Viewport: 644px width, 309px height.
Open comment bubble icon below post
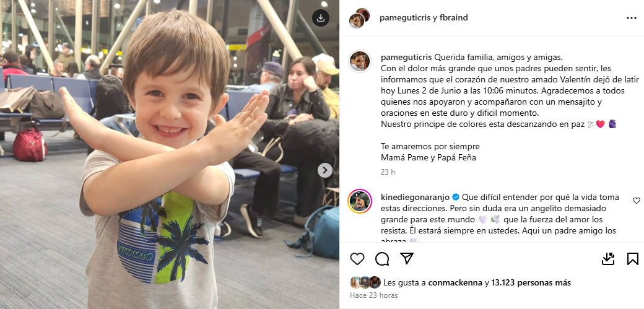pos(382,259)
